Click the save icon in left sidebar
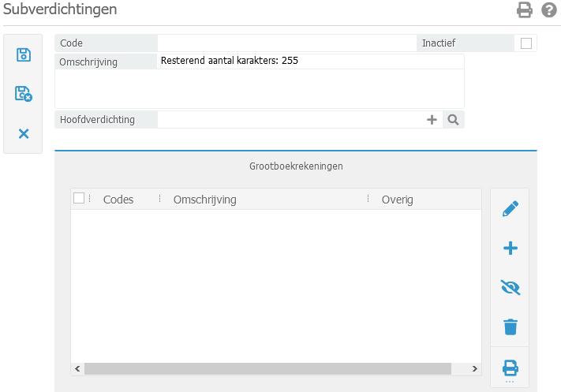Image resolution: width=561 pixels, height=392 pixels. (x=24, y=54)
